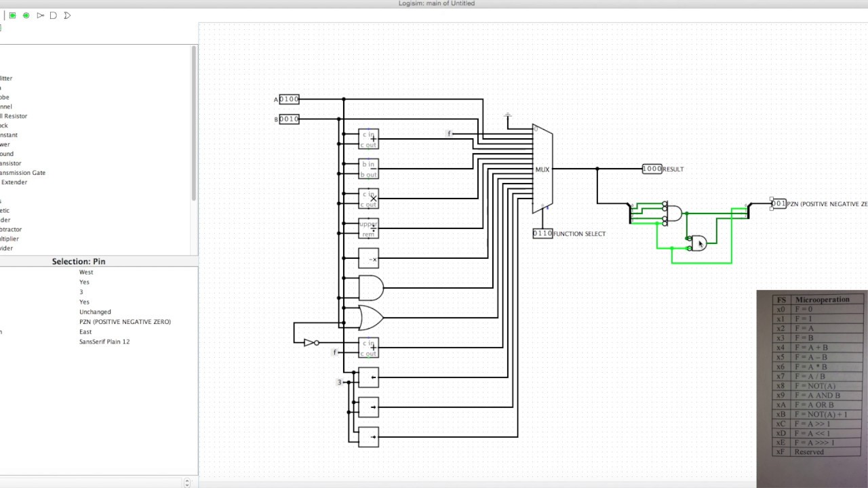This screenshot has width=868, height=488.
Task: Click the constant f beside the lower adder
Action: pyautogui.click(x=335, y=352)
